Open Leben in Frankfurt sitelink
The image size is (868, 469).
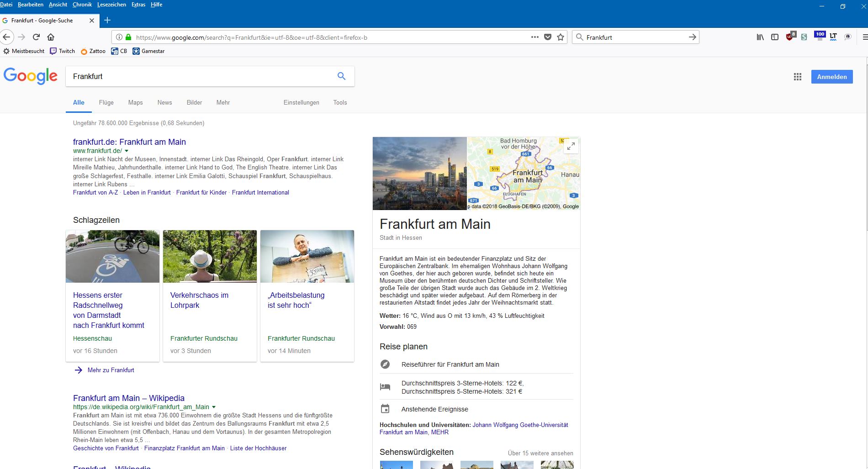[147, 193]
